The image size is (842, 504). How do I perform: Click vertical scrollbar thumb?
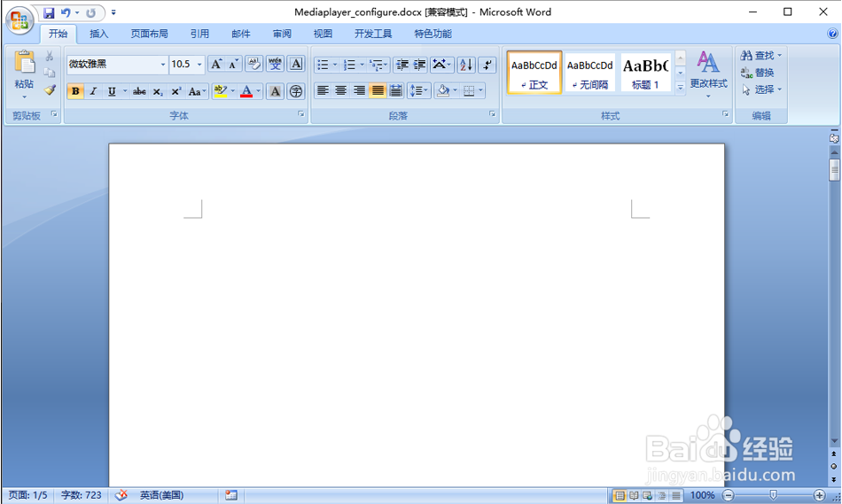coord(834,171)
